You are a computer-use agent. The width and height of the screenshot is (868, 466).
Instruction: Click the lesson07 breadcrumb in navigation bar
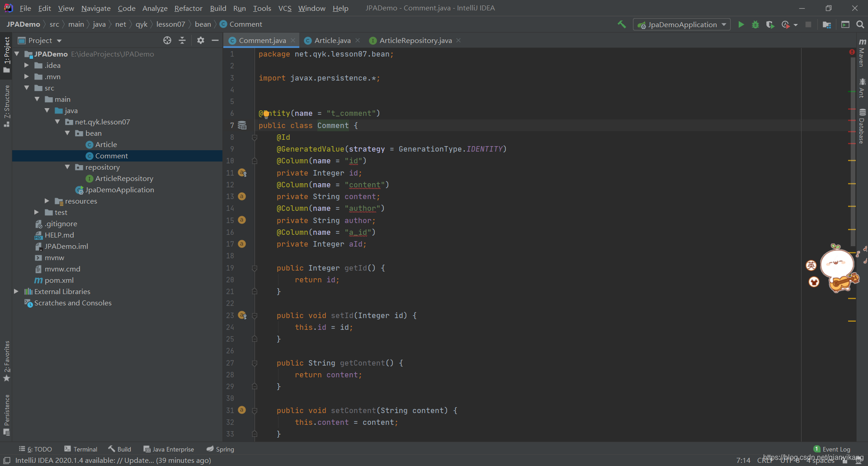[171, 24]
